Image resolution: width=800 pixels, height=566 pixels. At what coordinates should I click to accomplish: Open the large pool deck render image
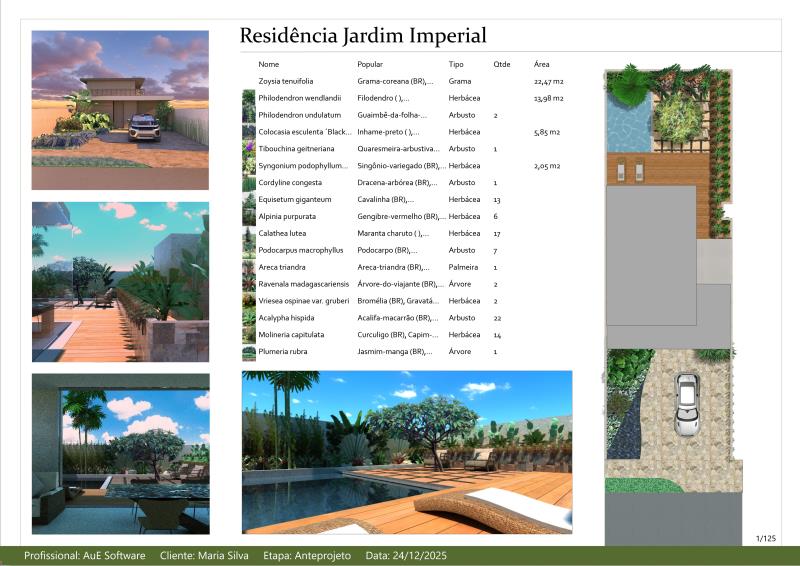(x=407, y=452)
